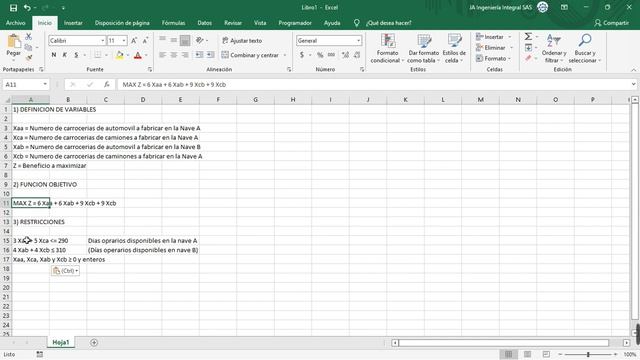
Task: Click the Format Painter brush icon
Action: point(29,58)
